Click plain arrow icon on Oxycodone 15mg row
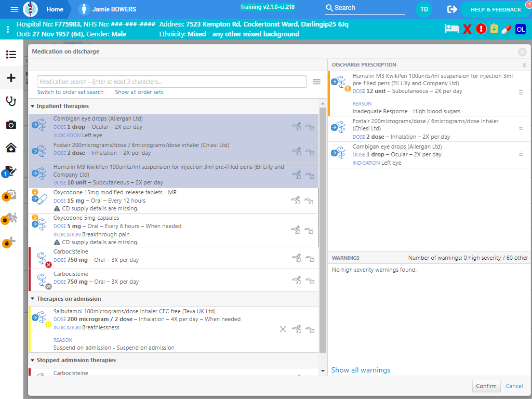The image size is (532, 399). (309, 201)
